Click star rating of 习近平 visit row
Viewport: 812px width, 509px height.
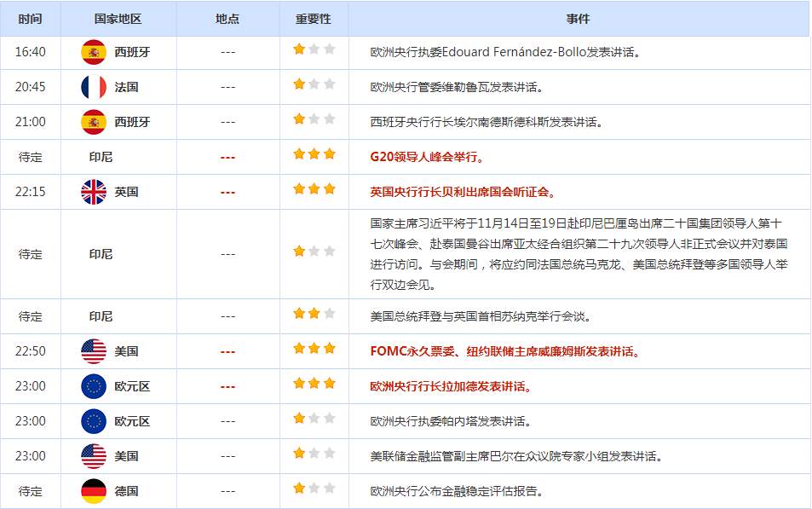[314, 252]
